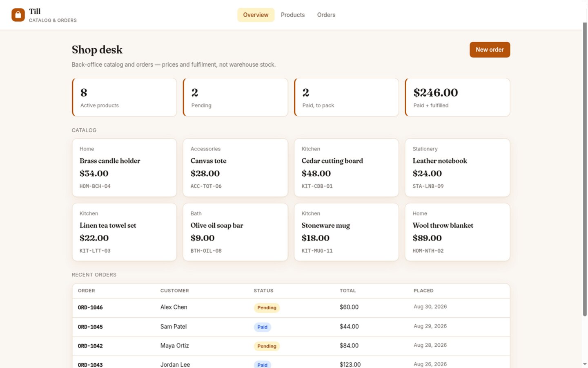Click the SKU text HOM-BCH-04
Viewport: 588px width, 368px height.
click(x=95, y=186)
